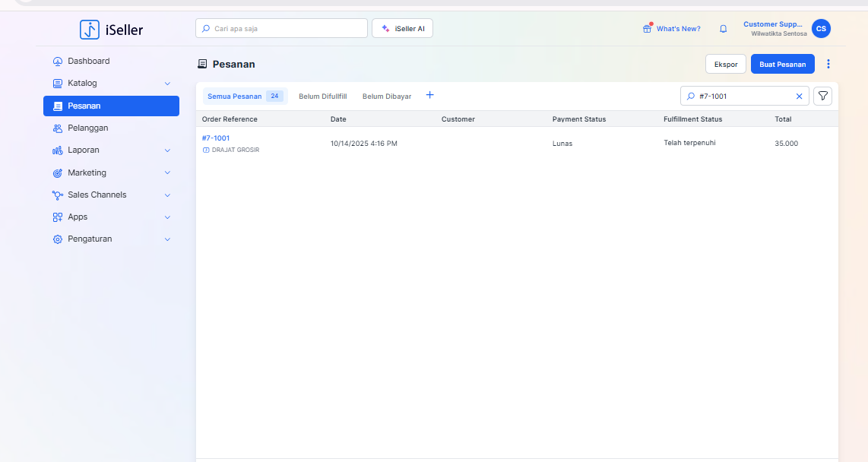This screenshot has height=462, width=868.
Task: Click Buat Pesanan button
Action: click(x=782, y=65)
